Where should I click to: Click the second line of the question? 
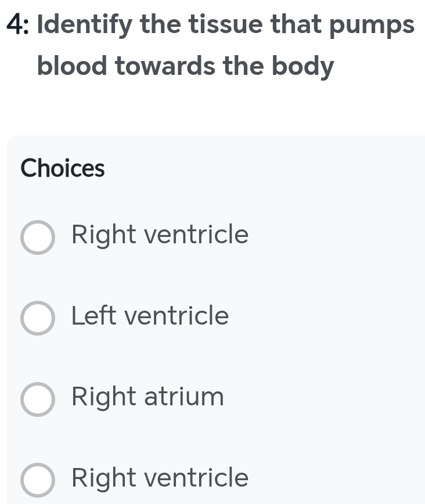[x=186, y=66]
